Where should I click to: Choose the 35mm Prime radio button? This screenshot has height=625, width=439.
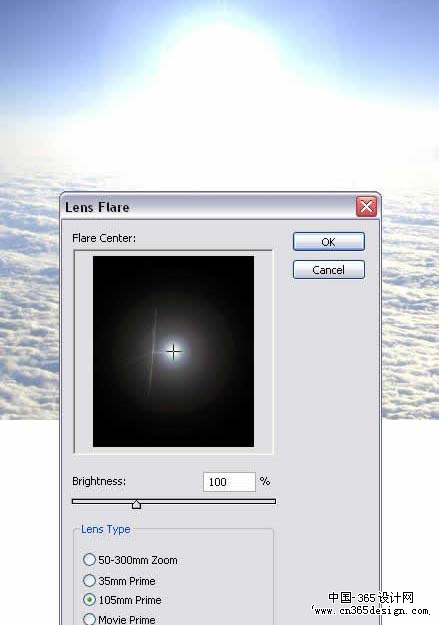click(x=89, y=580)
